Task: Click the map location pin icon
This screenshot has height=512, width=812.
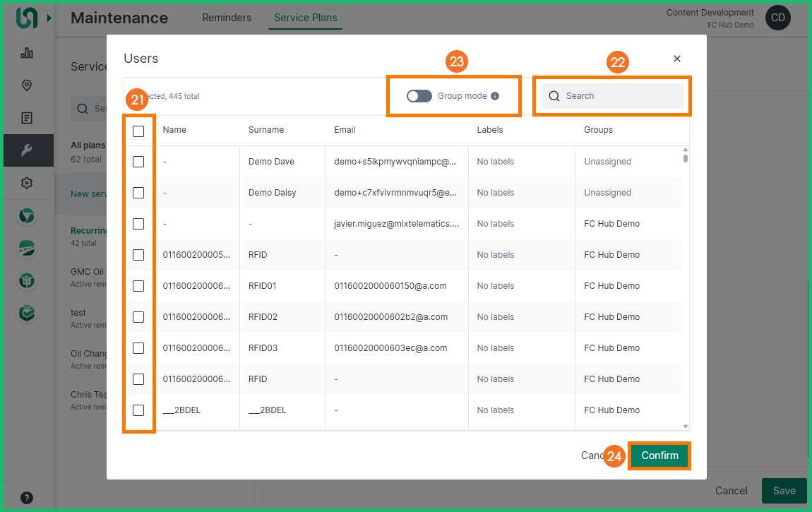Action: tap(27, 85)
